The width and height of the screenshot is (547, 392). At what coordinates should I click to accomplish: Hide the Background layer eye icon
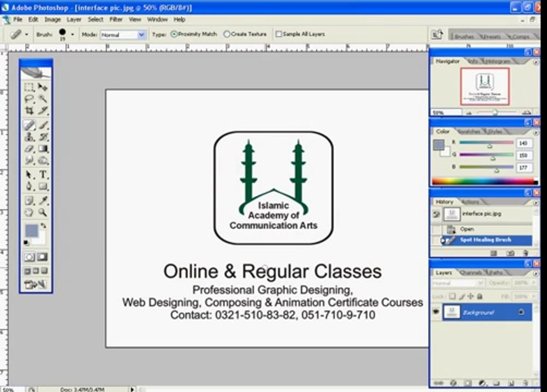coord(436,312)
